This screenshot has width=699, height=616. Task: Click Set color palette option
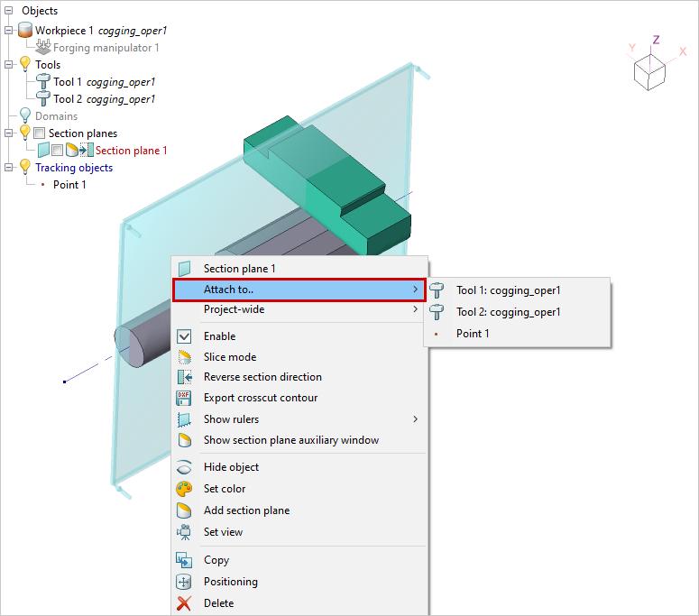tap(224, 489)
